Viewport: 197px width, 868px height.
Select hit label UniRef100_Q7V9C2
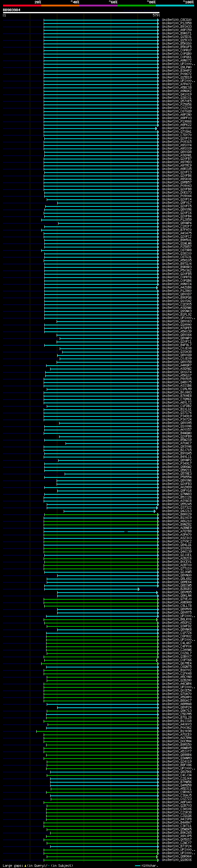tap(176, 542)
